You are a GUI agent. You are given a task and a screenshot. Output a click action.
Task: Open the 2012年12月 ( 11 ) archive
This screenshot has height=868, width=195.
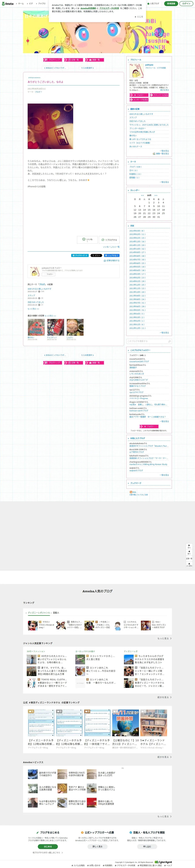(138, 328)
